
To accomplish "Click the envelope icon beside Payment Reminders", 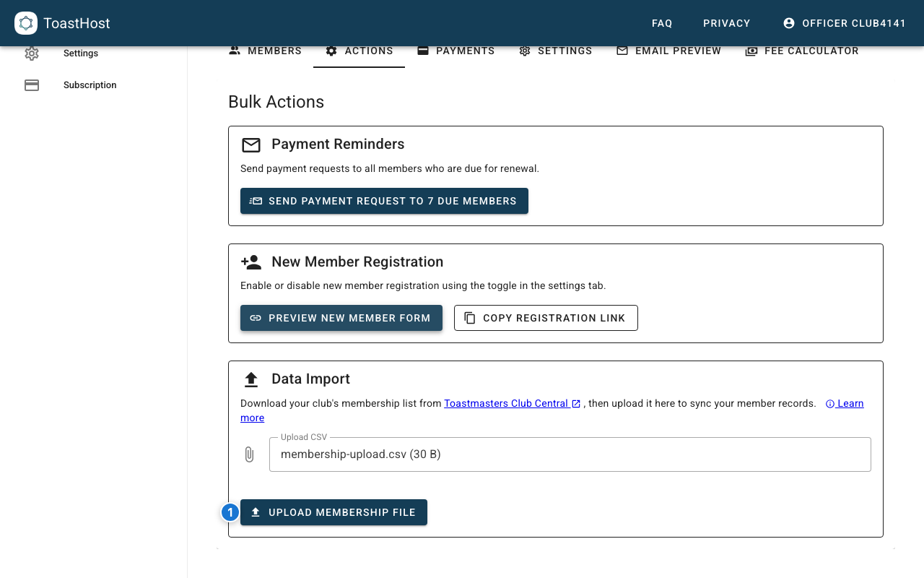I will 251,144.
